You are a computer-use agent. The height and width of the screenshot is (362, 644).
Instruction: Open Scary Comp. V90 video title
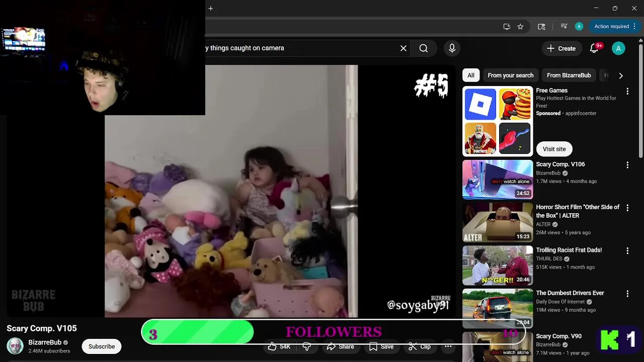[x=558, y=336]
